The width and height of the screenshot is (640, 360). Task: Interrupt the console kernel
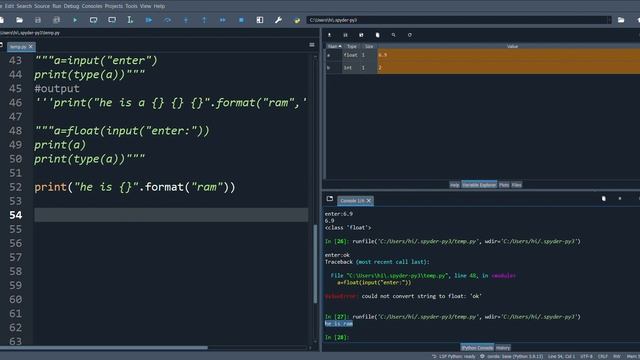click(x=620, y=199)
